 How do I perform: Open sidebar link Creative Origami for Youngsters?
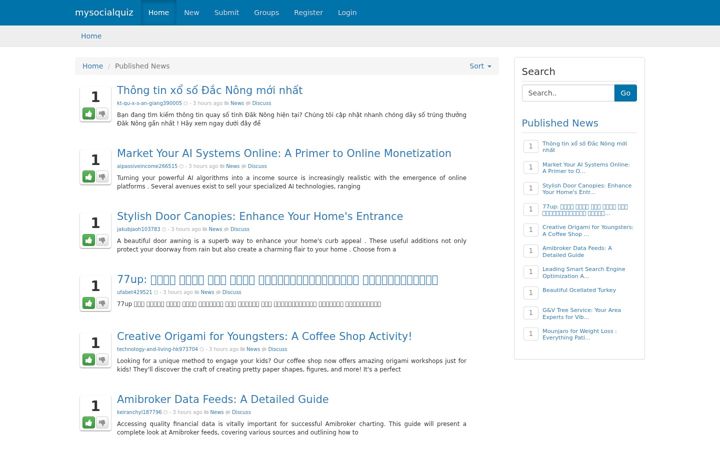(587, 231)
